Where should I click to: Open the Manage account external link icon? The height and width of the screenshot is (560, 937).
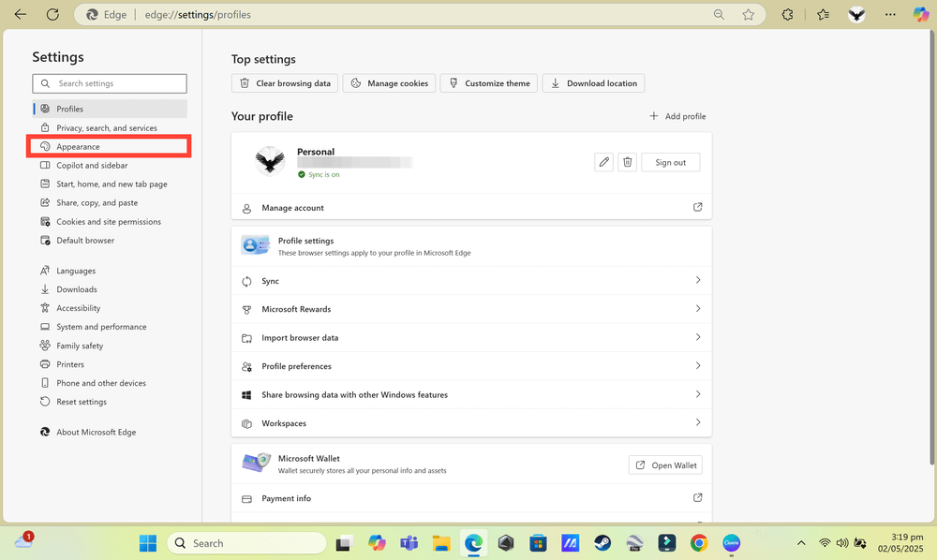pos(697,207)
